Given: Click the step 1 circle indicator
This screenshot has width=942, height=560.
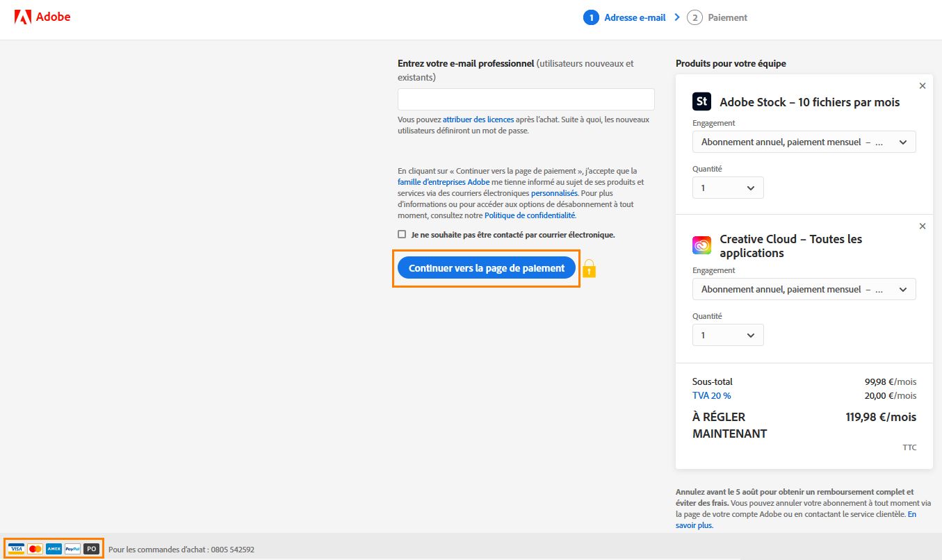Looking at the screenshot, I should point(591,17).
